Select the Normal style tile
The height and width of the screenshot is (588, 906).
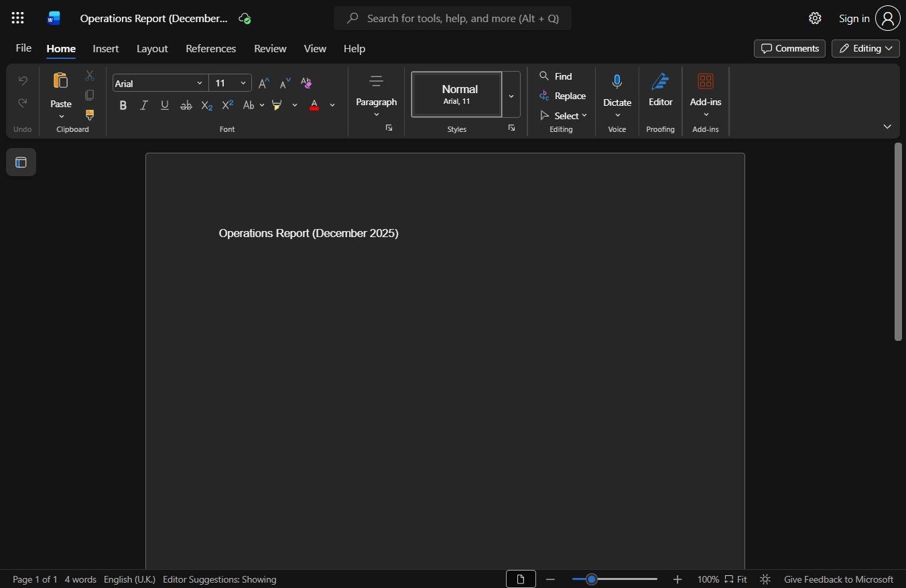(457, 94)
